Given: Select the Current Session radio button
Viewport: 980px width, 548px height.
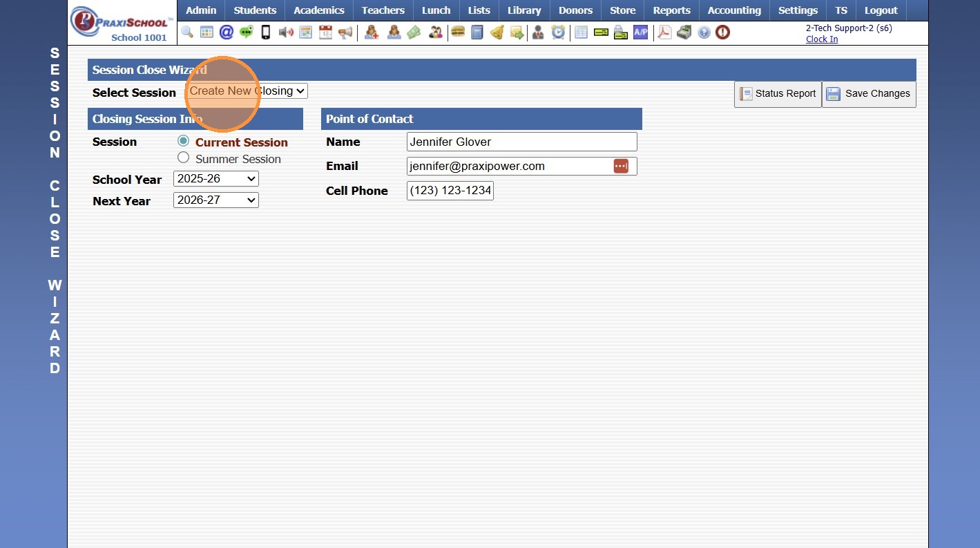Looking at the screenshot, I should pos(183,141).
